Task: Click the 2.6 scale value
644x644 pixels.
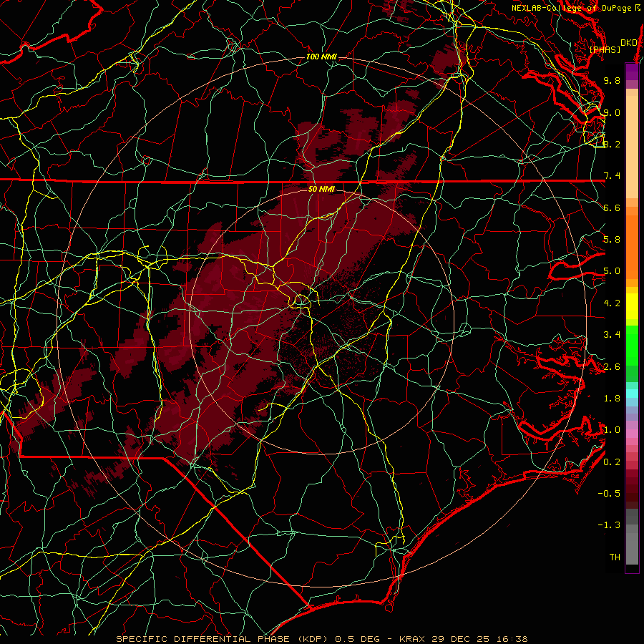Action: point(612,367)
